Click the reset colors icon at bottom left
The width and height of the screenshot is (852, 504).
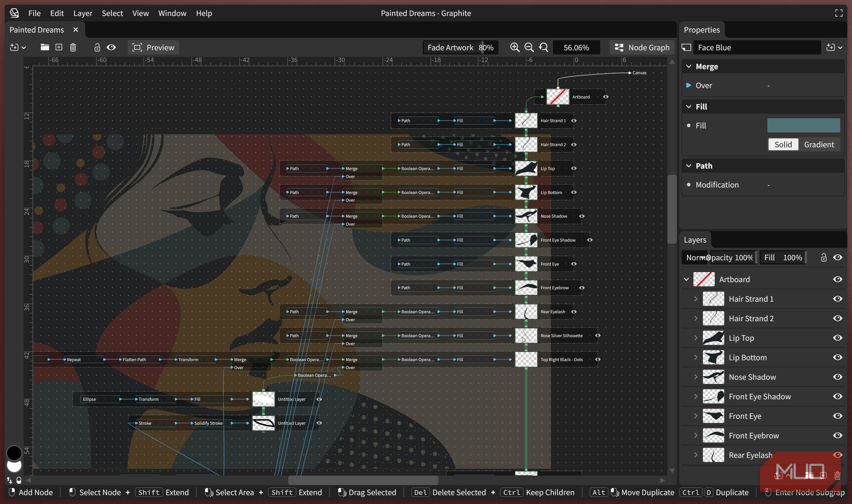[19, 480]
